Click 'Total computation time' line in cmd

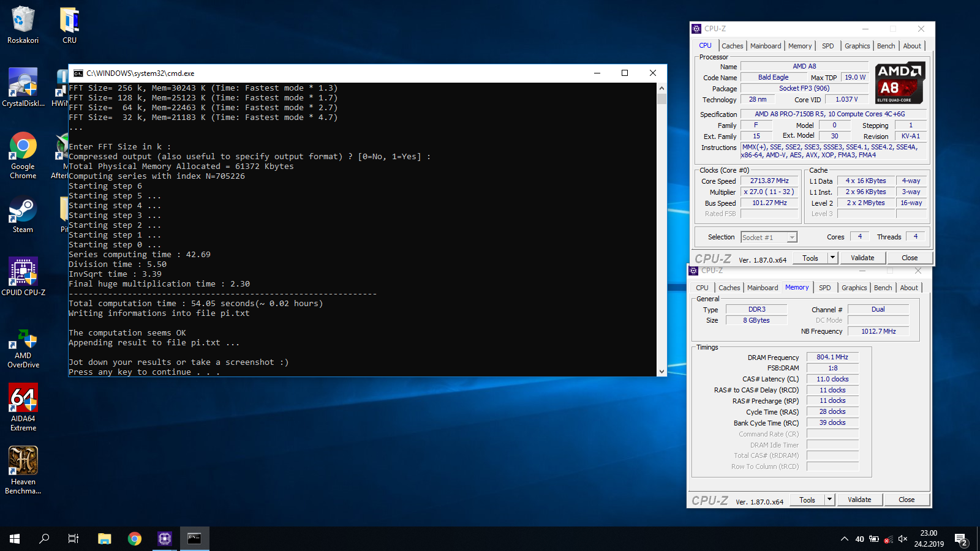tap(195, 304)
